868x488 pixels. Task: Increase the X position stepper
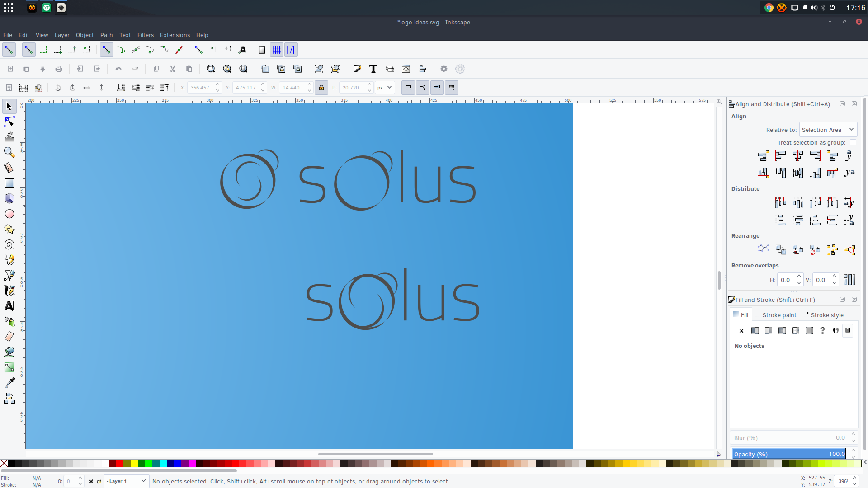[218, 84]
